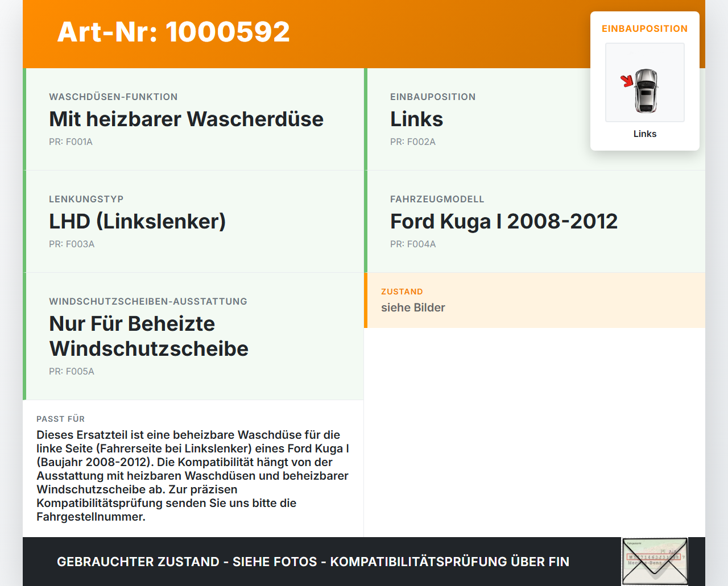Toggle the orange bar beside Zustand

[366, 301]
